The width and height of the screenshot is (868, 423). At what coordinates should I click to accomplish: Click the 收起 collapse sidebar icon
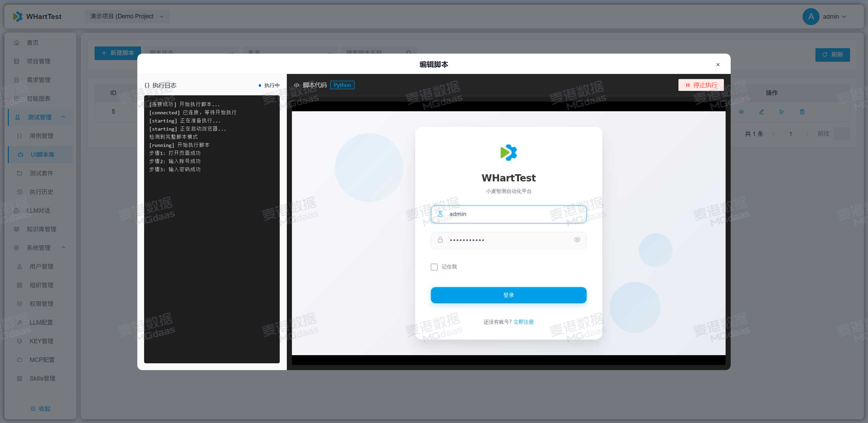[33, 408]
